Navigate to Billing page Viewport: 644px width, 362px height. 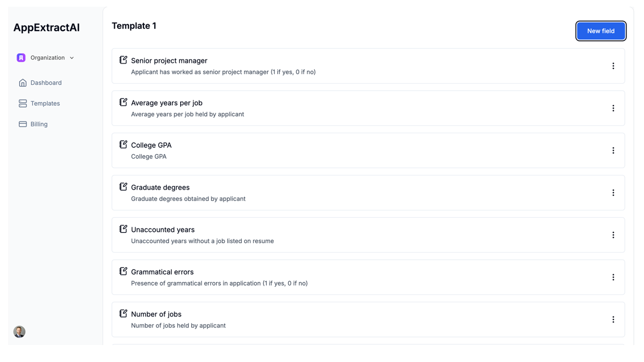(39, 124)
